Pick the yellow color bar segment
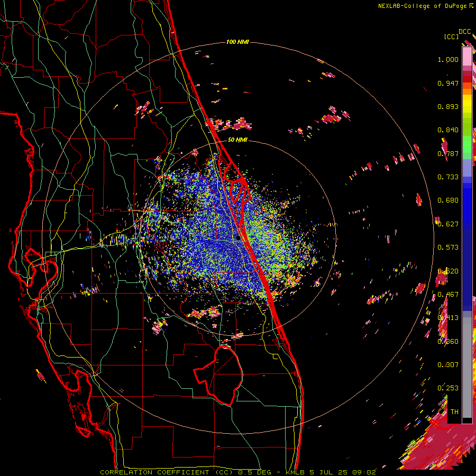476x476 pixels. (467, 104)
